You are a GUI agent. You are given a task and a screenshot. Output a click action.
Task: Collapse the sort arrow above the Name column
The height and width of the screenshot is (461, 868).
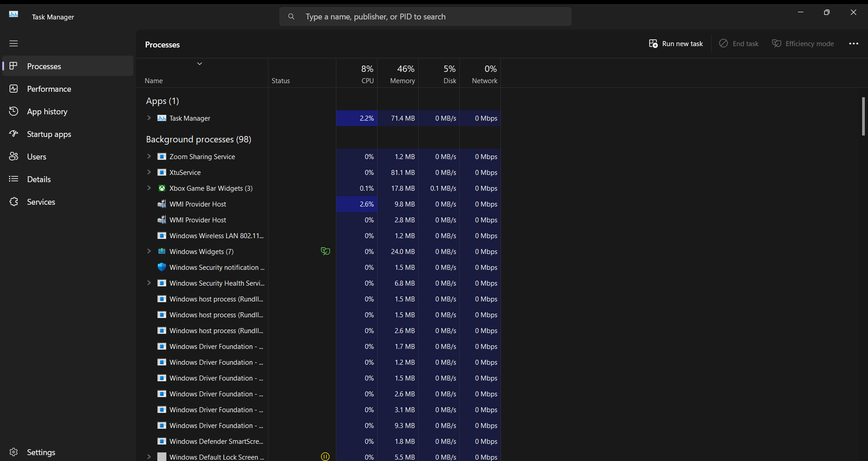(199, 64)
